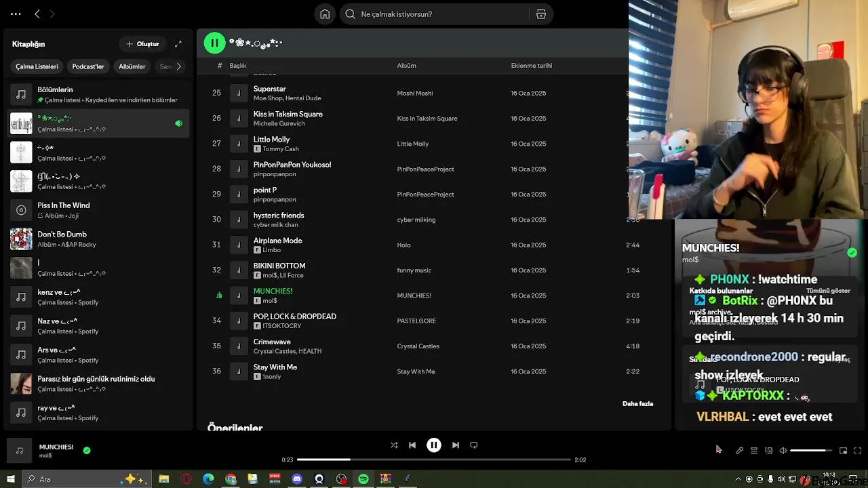Skip to the previous track
The image size is (868, 488).
pos(412,445)
